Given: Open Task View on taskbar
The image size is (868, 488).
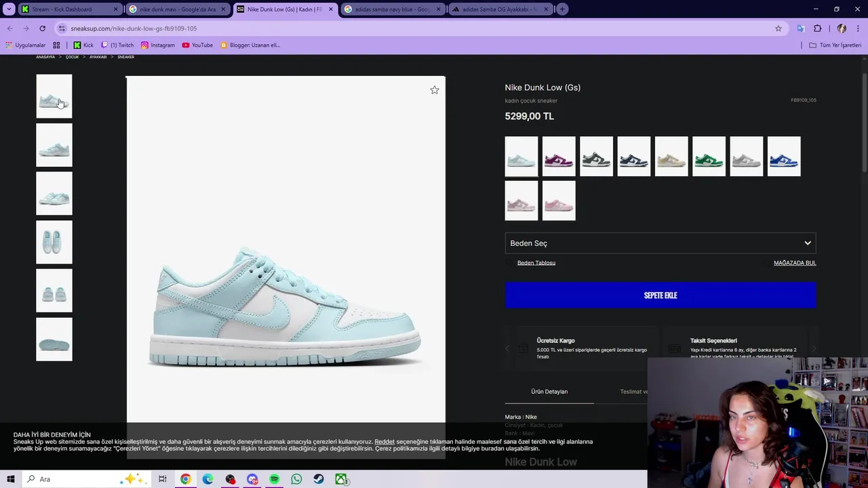Looking at the screenshot, I should pyautogui.click(x=163, y=479).
